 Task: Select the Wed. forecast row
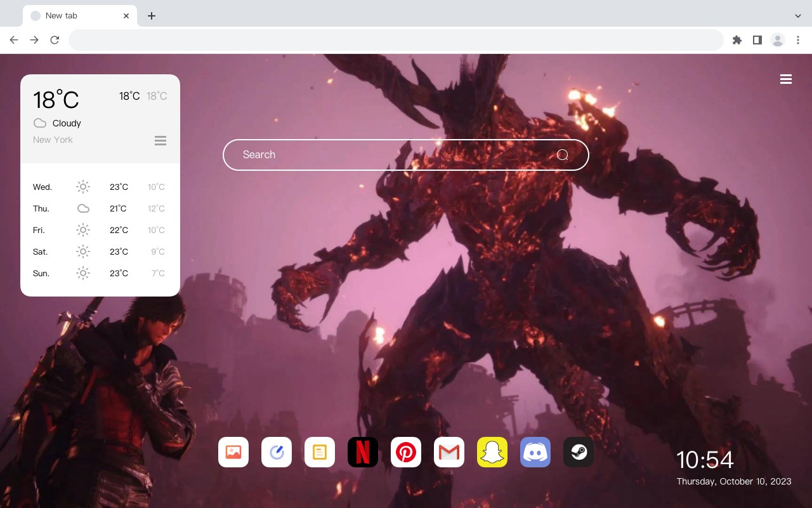[100, 187]
